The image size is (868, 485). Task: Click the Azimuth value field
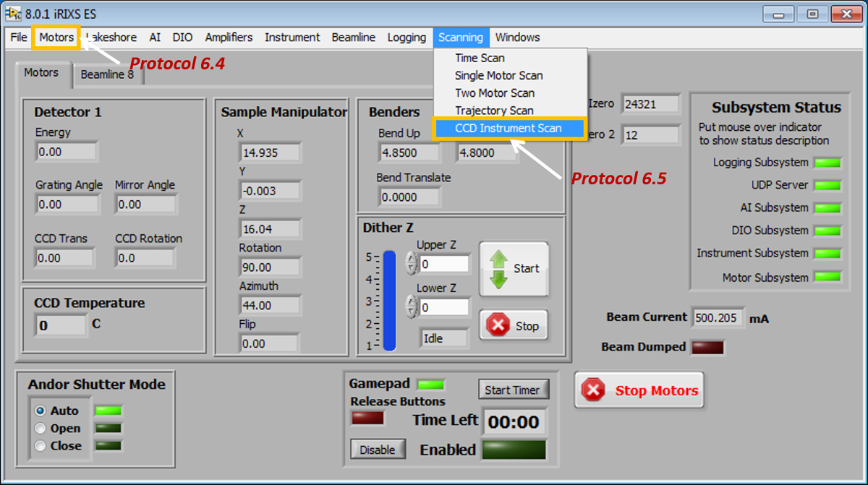tap(269, 306)
